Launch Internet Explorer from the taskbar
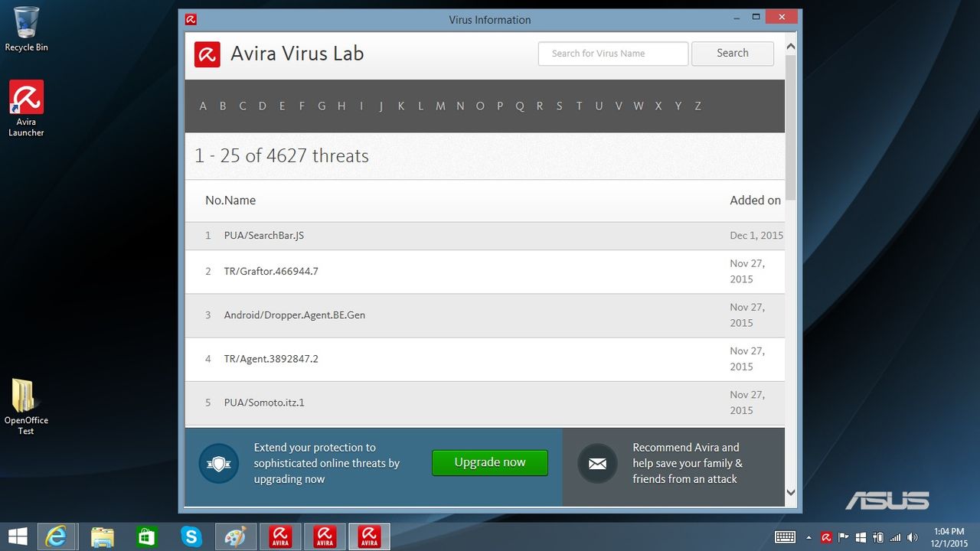This screenshot has height=551, width=980. click(57, 536)
